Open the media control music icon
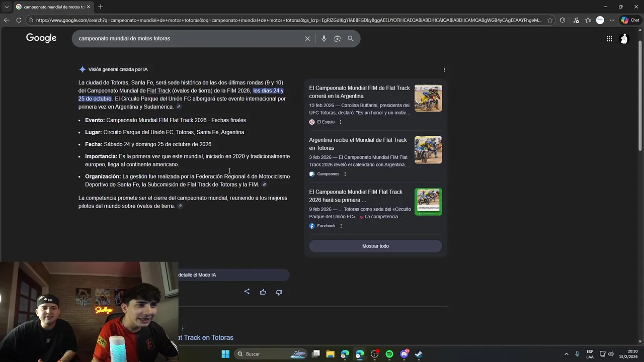The height and width of the screenshot is (362, 644). 576,20
